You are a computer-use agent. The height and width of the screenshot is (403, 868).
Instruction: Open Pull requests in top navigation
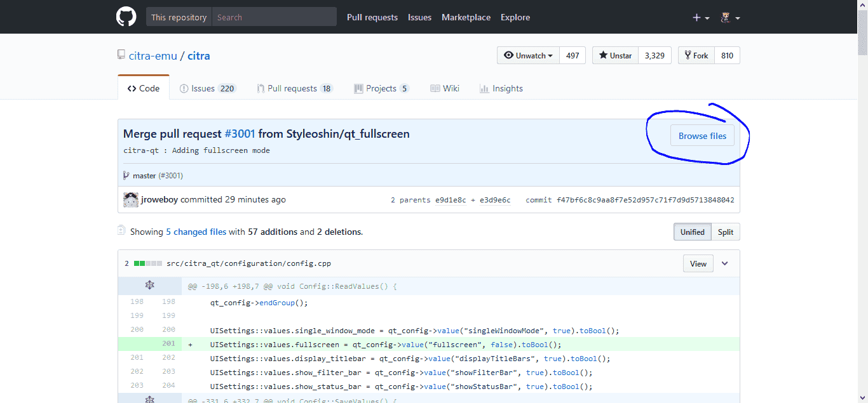pos(372,17)
